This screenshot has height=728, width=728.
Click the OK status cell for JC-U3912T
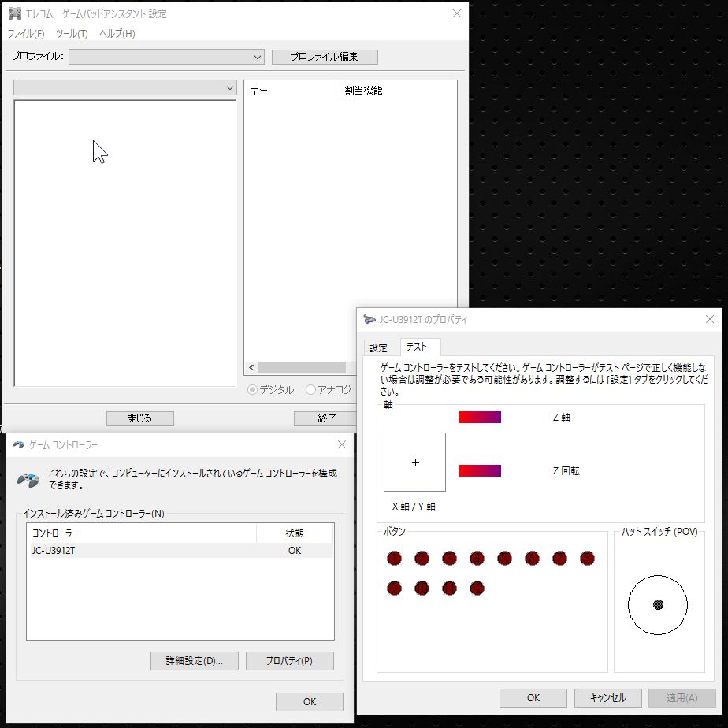[295, 550]
